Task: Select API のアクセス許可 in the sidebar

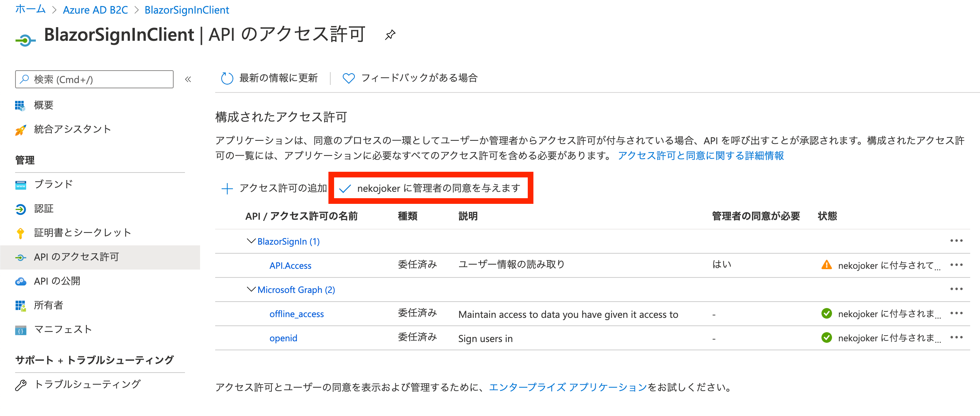Action: 100,257
